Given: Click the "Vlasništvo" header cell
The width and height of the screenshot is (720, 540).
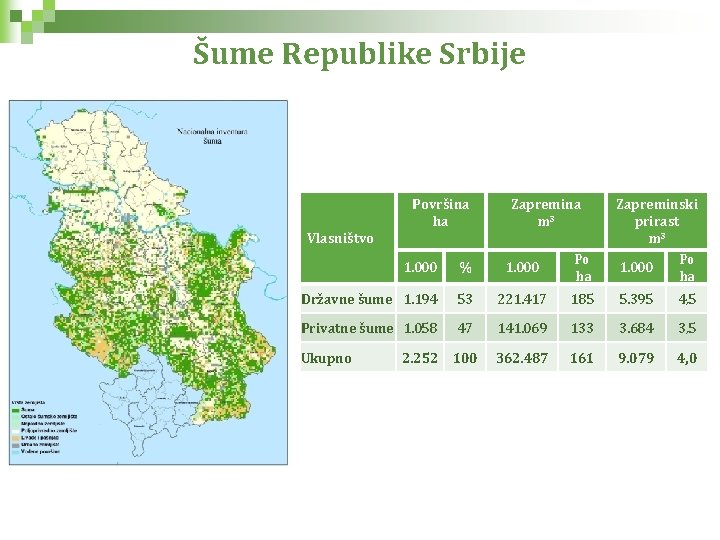Looking at the screenshot, I should pyautogui.click(x=348, y=238).
